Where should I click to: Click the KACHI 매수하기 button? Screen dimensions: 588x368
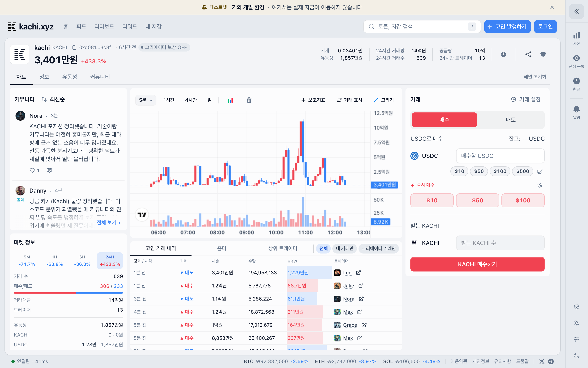tap(477, 264)
